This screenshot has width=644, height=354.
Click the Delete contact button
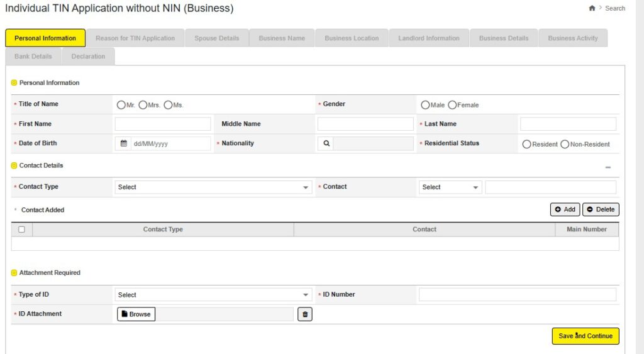pos(601,209)
